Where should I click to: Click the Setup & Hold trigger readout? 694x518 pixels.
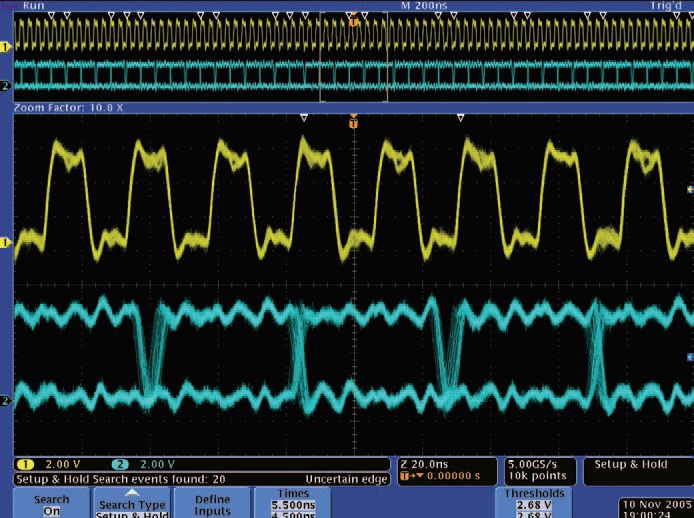[x=631, y=465]
